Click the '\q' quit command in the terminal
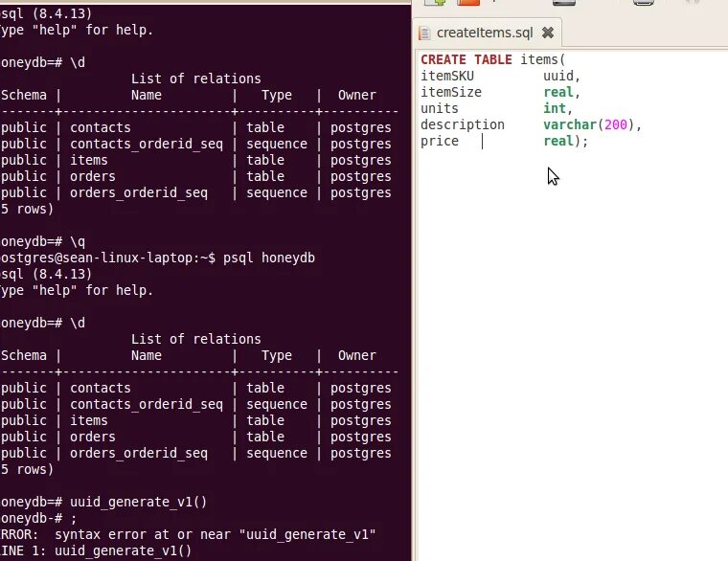The image size is (728, 561). (x=78, y=242)
